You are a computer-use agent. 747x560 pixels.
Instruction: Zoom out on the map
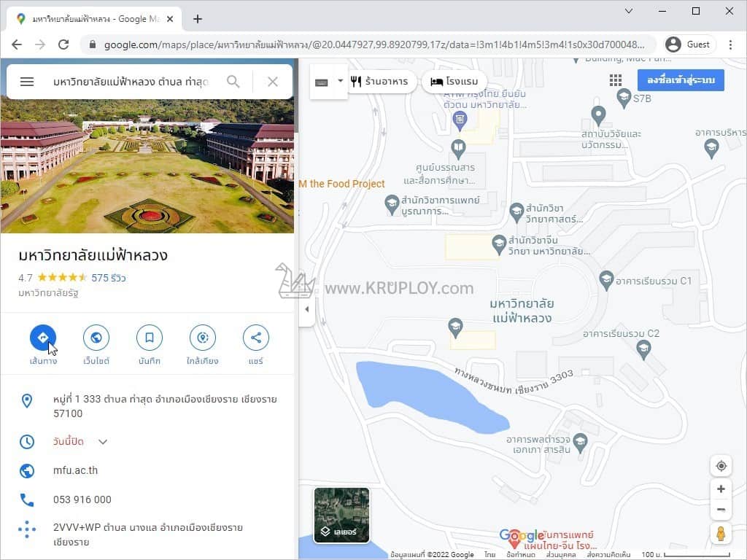pyautogui.click(x=721, y=510)
